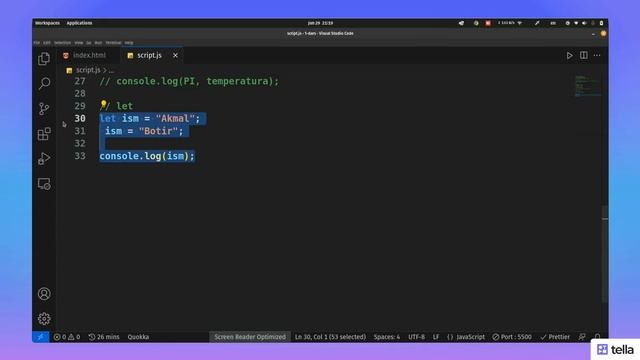Click the commented console.log(PI, temperatura) line

[x=189, y=81]
